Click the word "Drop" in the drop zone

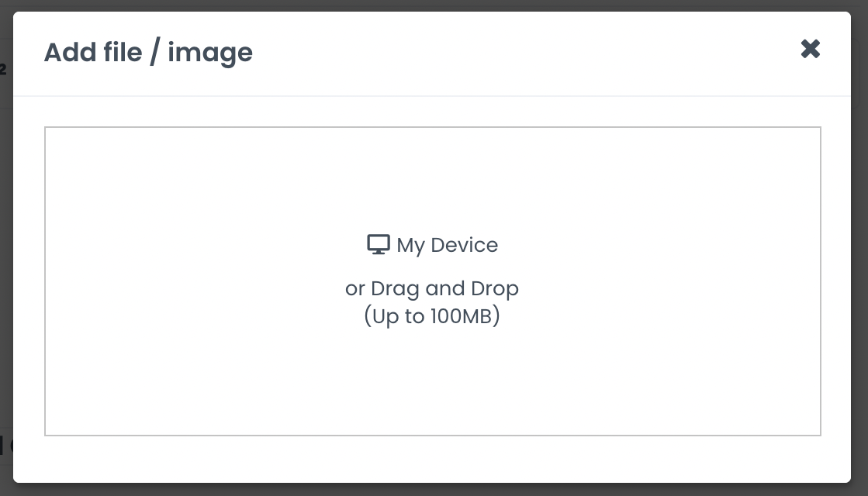pos(495,288)
